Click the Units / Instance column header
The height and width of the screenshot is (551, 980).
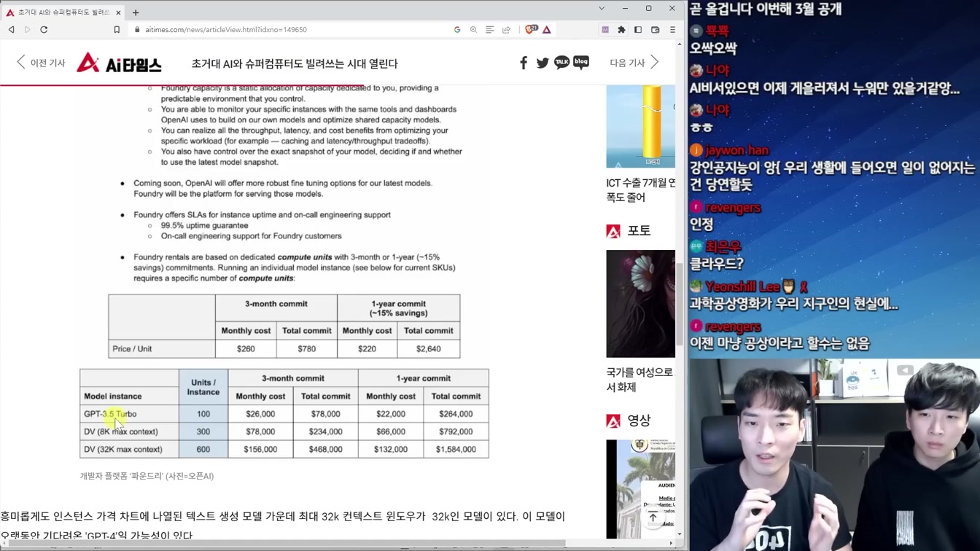[203, 387]
